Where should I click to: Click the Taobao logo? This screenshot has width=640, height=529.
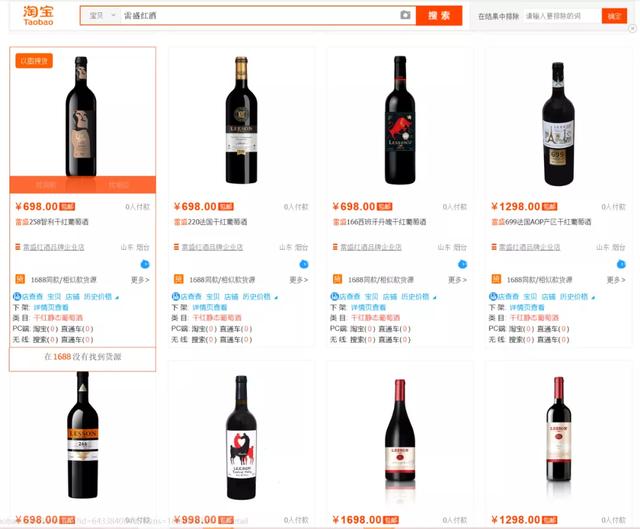pos(38,16)
